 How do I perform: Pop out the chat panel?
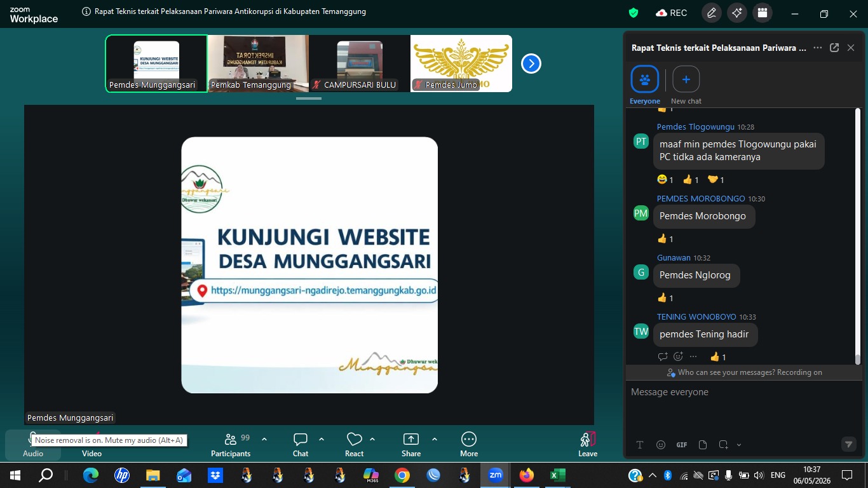point(834,48)
